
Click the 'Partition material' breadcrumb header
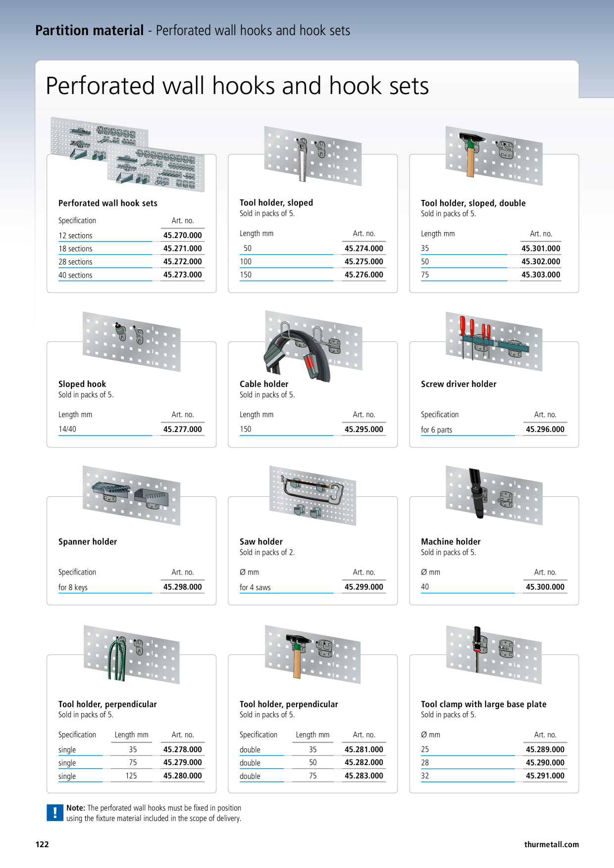pyautogui.click(x=90, y=31)
